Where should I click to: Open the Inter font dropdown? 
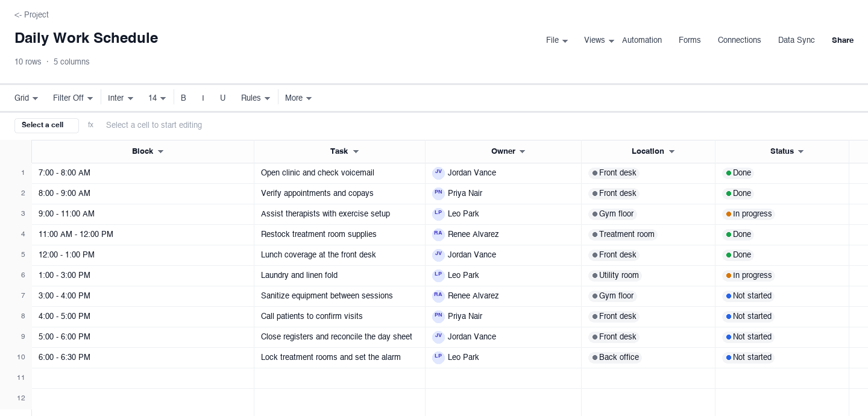pos(121,98)
